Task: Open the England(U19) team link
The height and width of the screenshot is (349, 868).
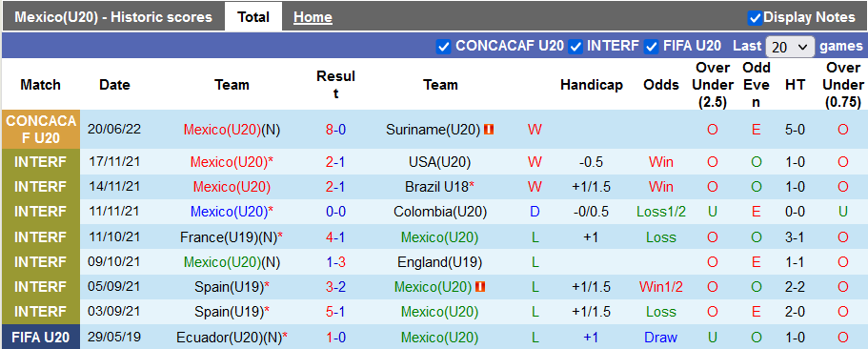Action: 440,262
